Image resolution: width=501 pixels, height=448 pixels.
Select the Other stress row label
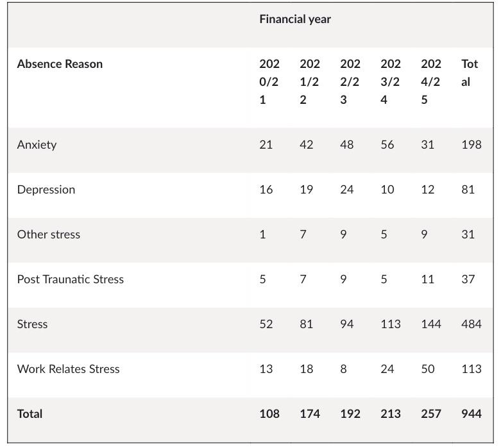tap(49, 235)
